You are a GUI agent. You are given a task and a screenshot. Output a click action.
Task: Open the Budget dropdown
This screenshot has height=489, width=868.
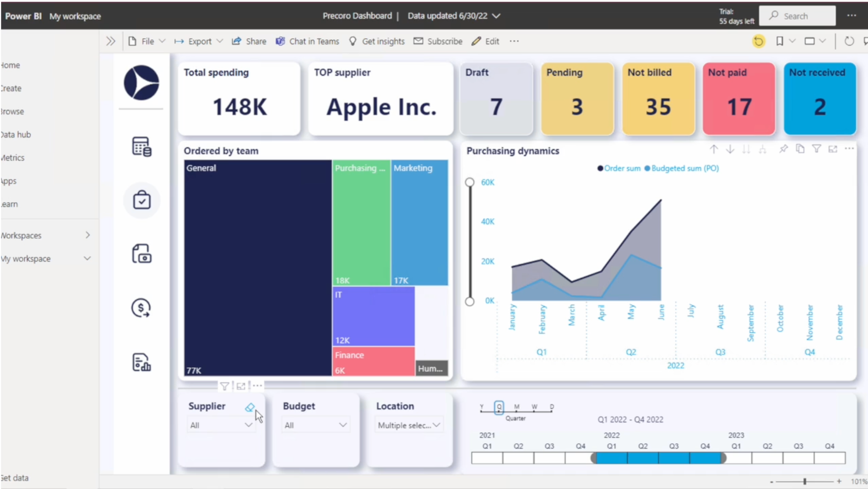click(315, 425)
